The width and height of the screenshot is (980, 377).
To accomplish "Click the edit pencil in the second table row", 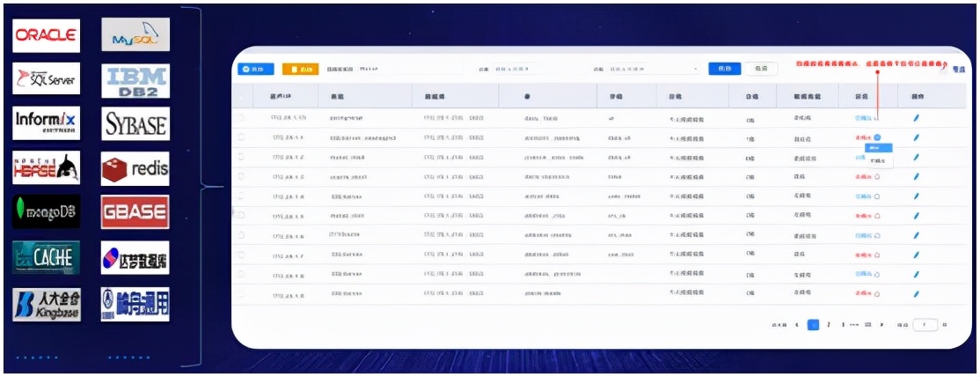I will [x=917, y=137].
